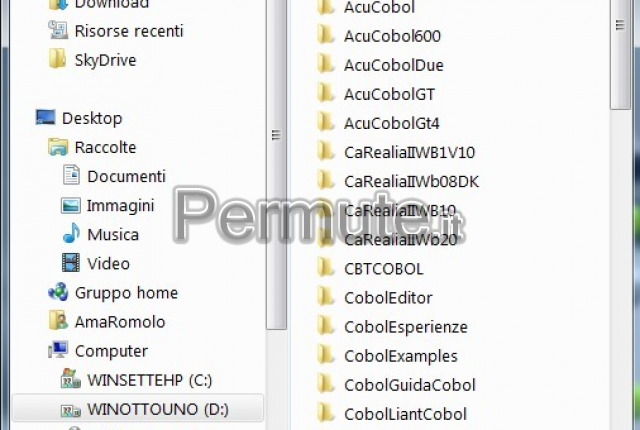The height and width of the screenshot is (430, 640).
Task: Click the Risorse recenti icon
Action: click(x=58, y=30)
